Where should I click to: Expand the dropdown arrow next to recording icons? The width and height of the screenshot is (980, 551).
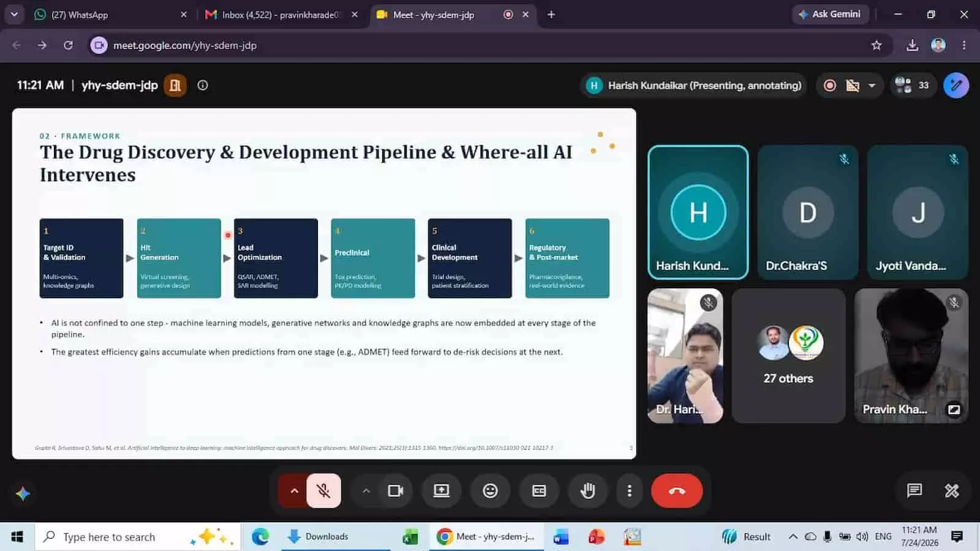tap(872, 85)
